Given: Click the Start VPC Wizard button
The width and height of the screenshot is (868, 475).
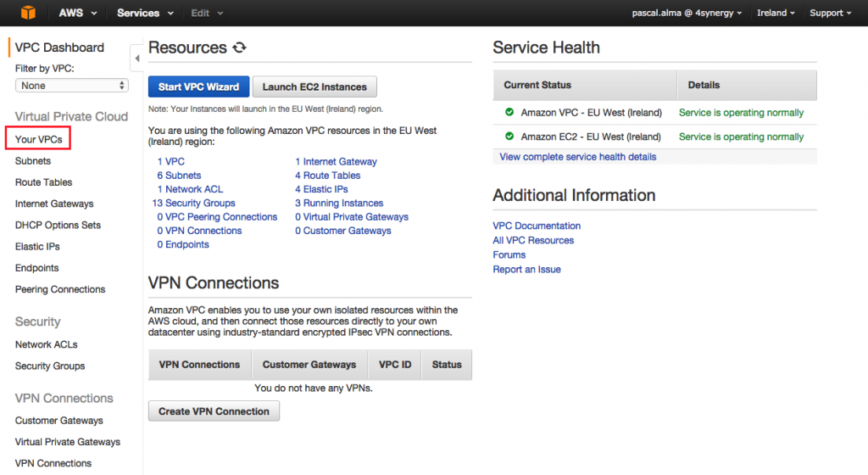Looking at the screenshot, I should point(198,87).
